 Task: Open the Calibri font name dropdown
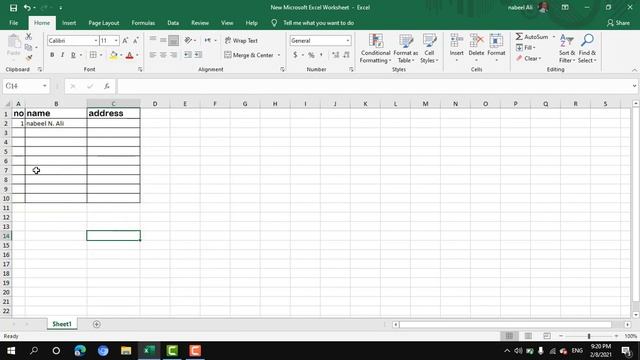click(96, 40)
